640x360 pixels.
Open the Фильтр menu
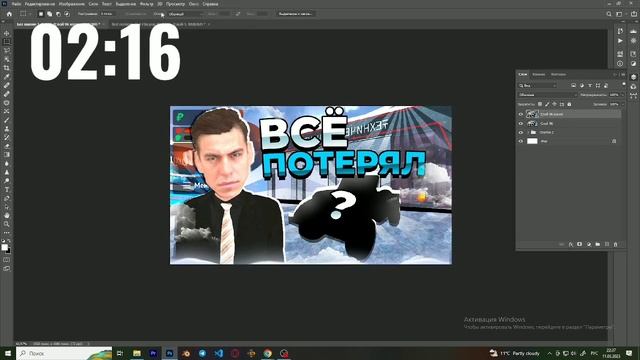[146, 4]
